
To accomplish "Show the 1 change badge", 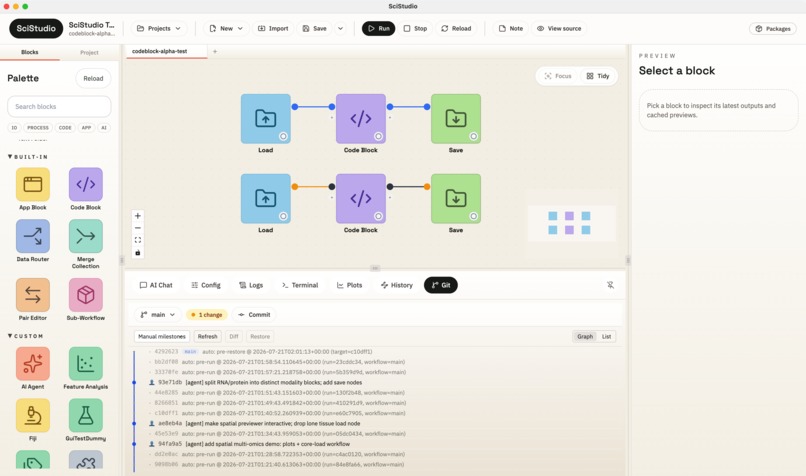I will (207, 315).
